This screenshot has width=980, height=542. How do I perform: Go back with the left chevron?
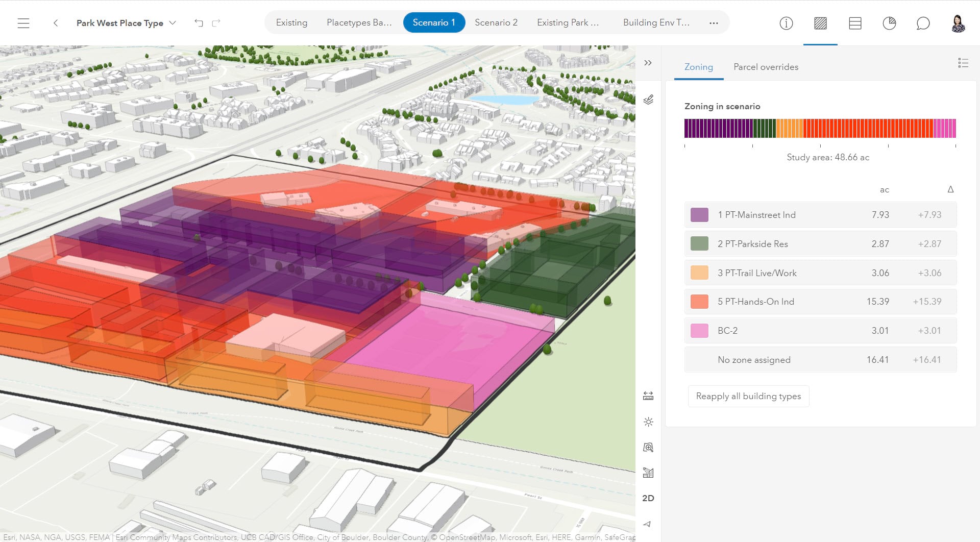pos(56,23)
